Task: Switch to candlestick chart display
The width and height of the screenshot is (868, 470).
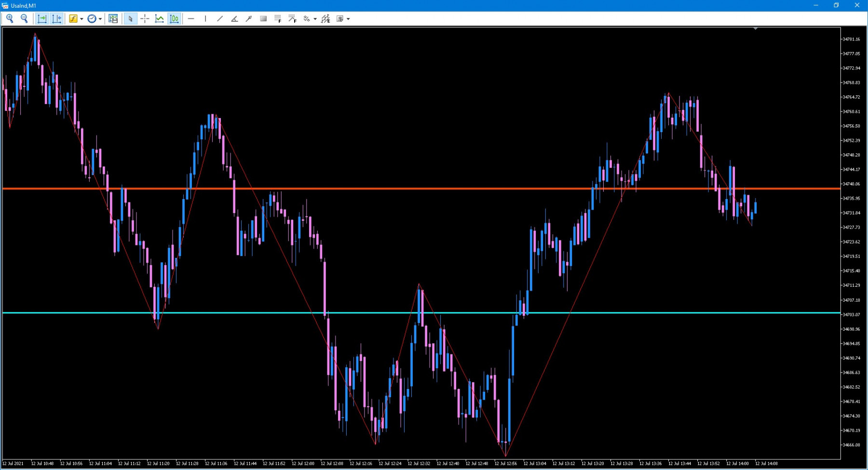Action: coord(174,19)
